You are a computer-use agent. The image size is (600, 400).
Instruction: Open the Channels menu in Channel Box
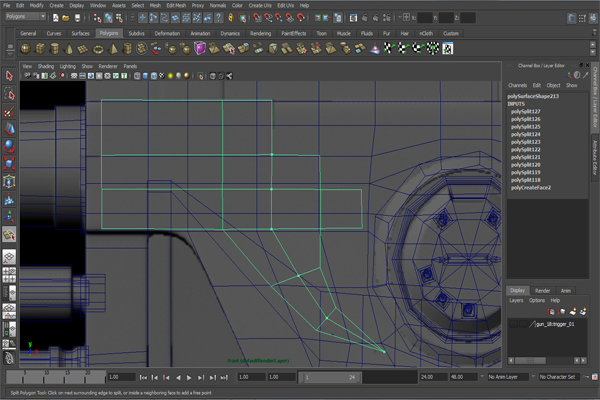(x=517, y=85)
